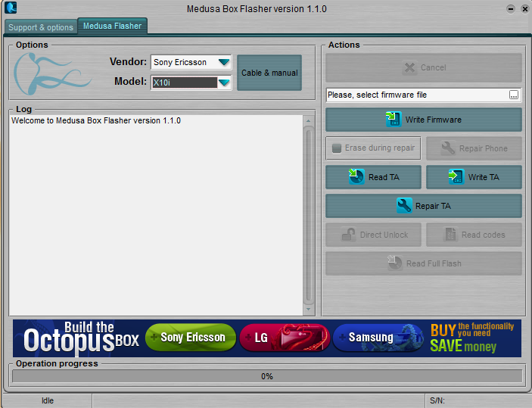This screenshot has width=532, height=408.
Task: Click the Read codes button label
Action: pyautogui.click(x=483, y=235)
